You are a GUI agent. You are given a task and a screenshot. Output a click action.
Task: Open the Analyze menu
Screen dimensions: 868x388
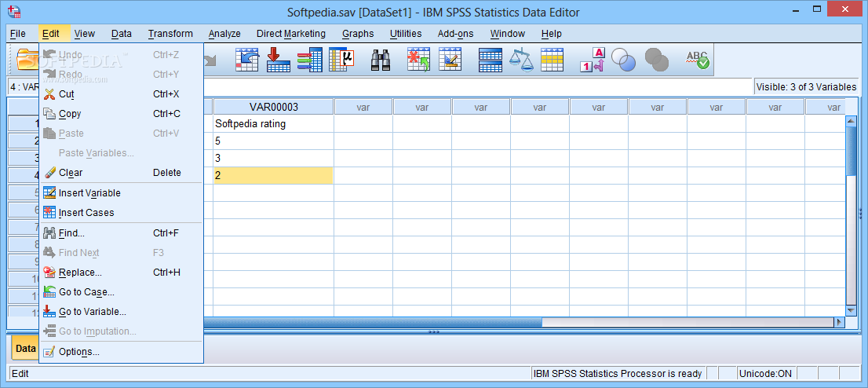tap(224, 34)
